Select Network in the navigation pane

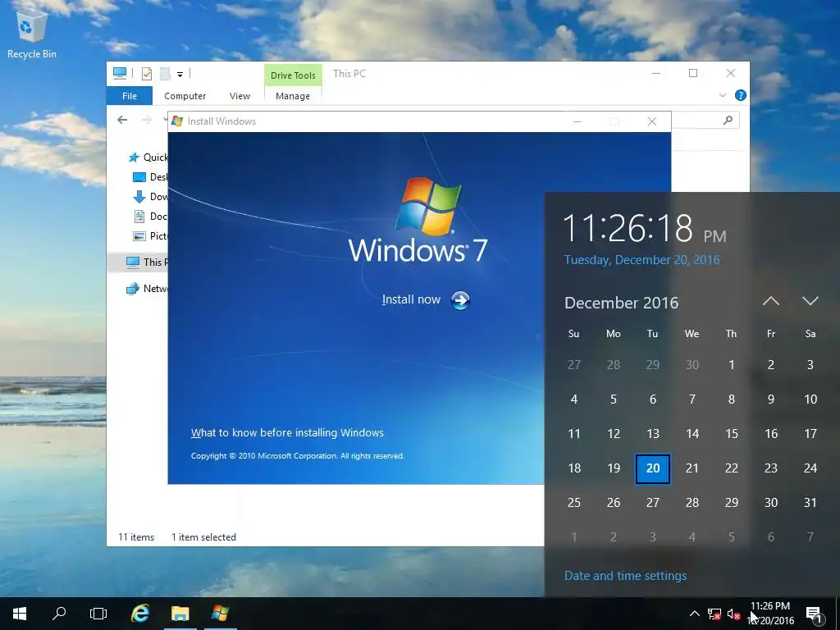pyautogui.click(x=146, y=288)
